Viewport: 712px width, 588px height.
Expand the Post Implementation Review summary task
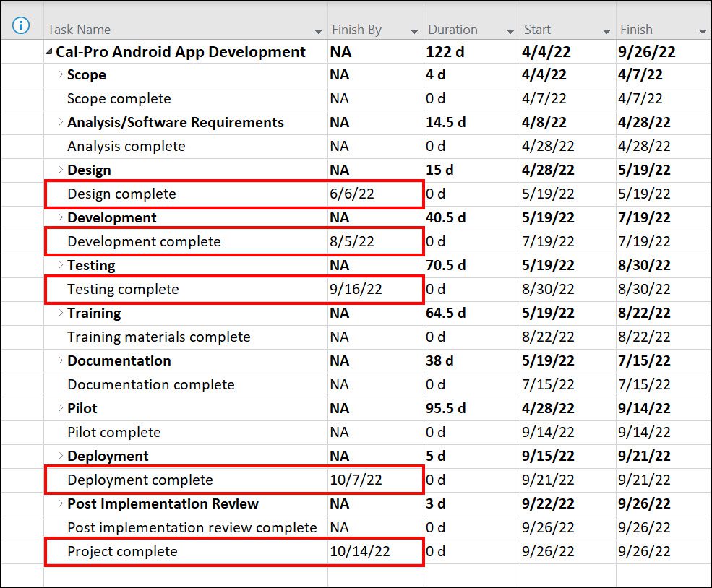[x=61, y=503]
